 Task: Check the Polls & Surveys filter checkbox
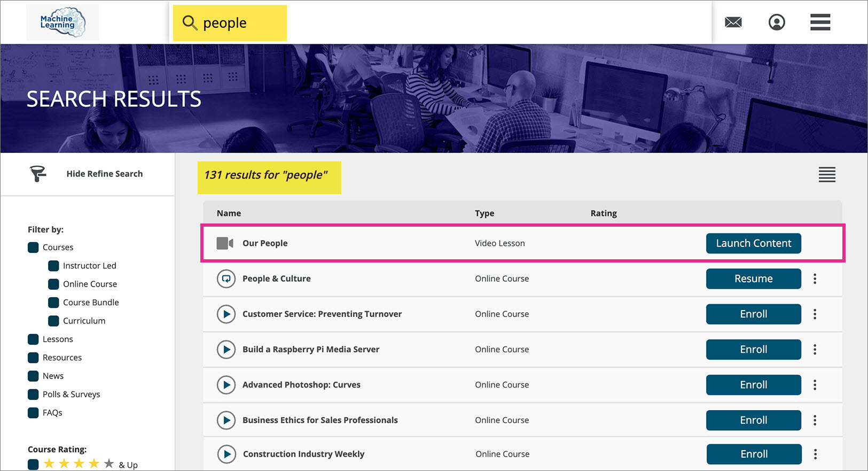click(x=33, y=395)
